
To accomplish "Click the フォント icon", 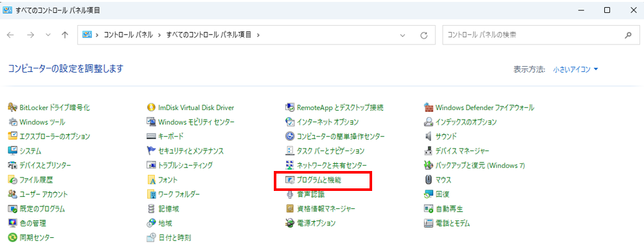I will point(151,180).
